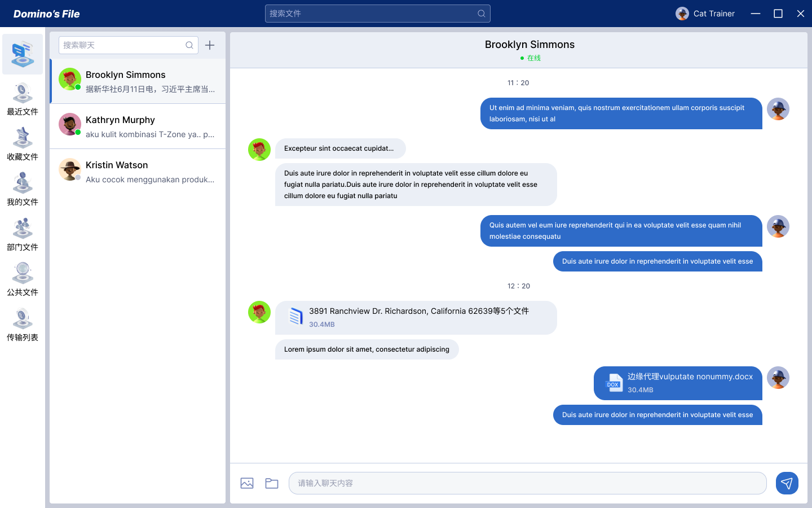This screenshot has width=812, height=508.
Task: Open the vulputate nonummy.docx attachment
Action: click(x=678, y=383)
